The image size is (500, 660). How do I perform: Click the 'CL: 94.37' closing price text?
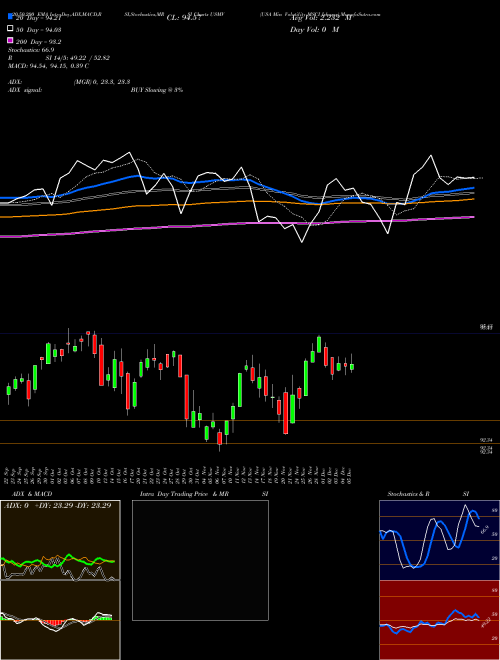click(184, 18)
